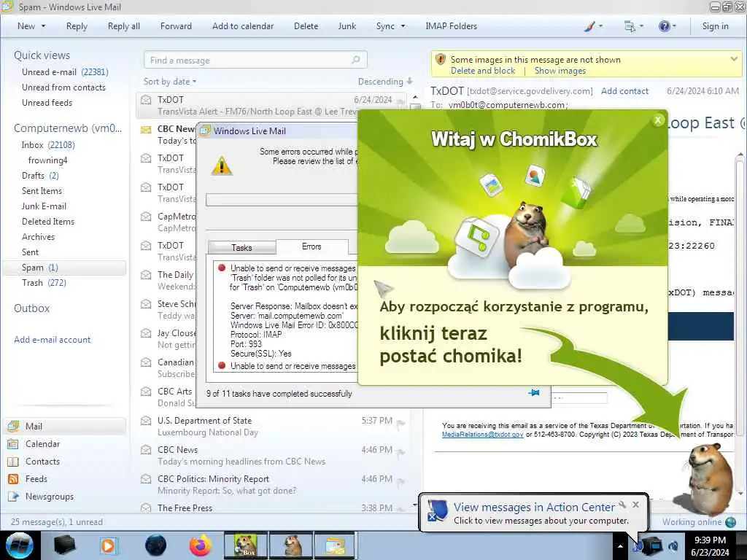
Task: Click the magnifier search icon in Find a message
Action: click(355, 60)
